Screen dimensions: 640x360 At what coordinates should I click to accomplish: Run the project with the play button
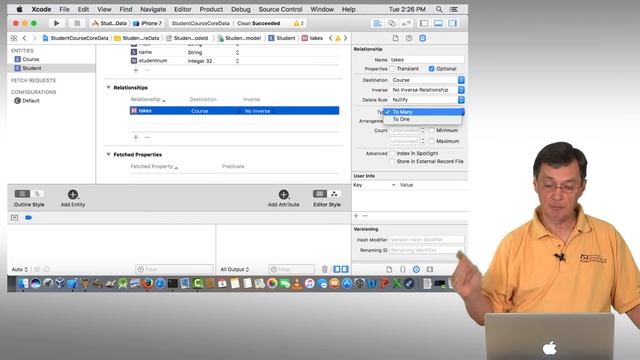click(x=57, y=23)
